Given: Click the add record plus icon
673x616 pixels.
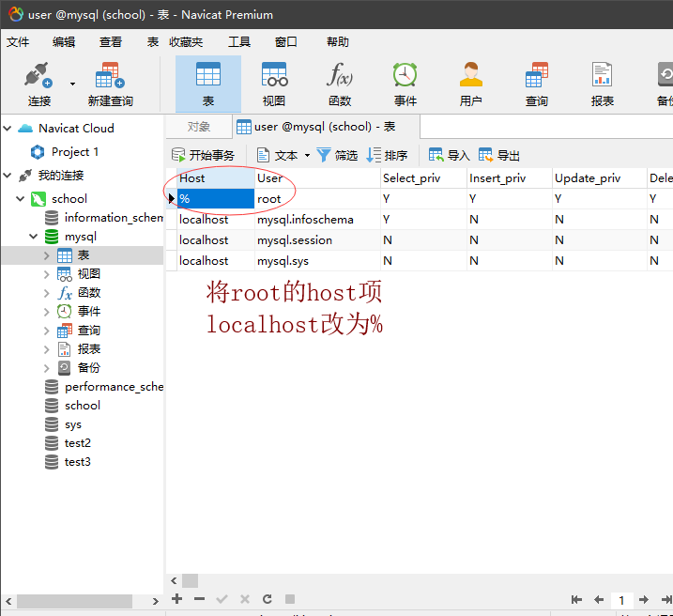Looking at the screenshot, I should (x=176, y=599).
